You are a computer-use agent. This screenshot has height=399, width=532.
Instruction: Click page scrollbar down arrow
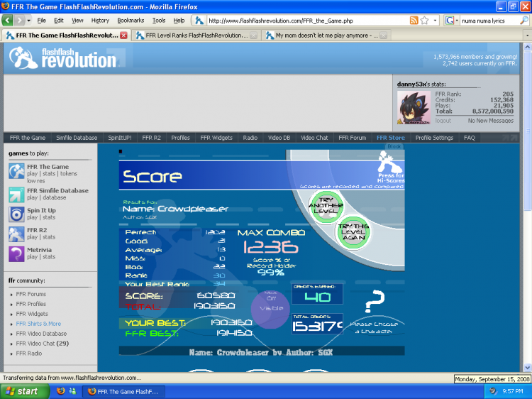(x=527, y=367)
